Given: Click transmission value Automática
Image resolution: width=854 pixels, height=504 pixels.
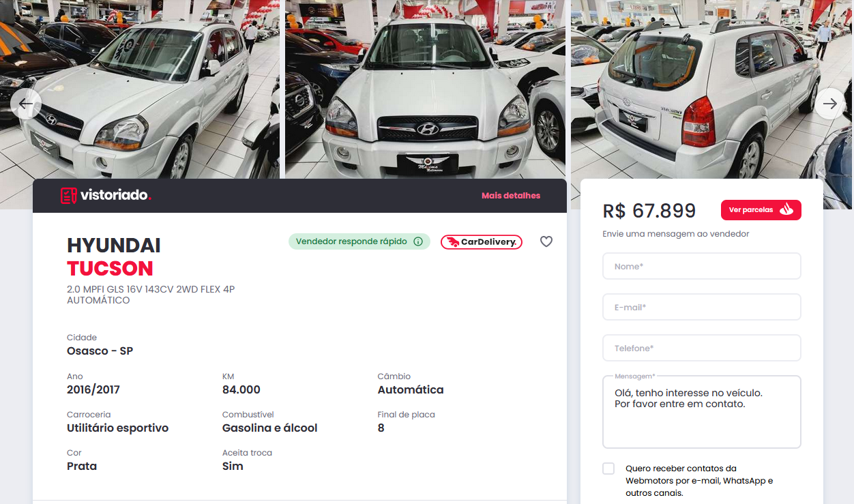Looking at the screenshot, I should 411,390.
